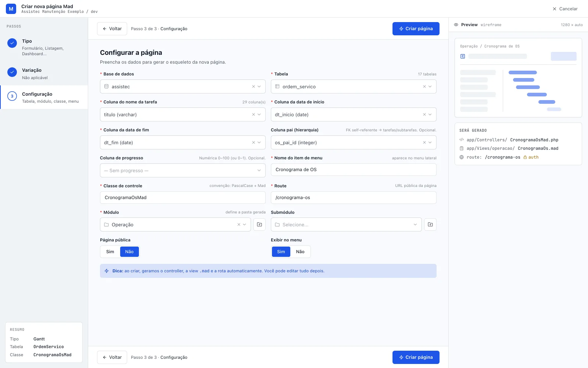This screenshot has width=588, height=368.
Task: Select the Configuração step in sidebar
Action: 44,97
